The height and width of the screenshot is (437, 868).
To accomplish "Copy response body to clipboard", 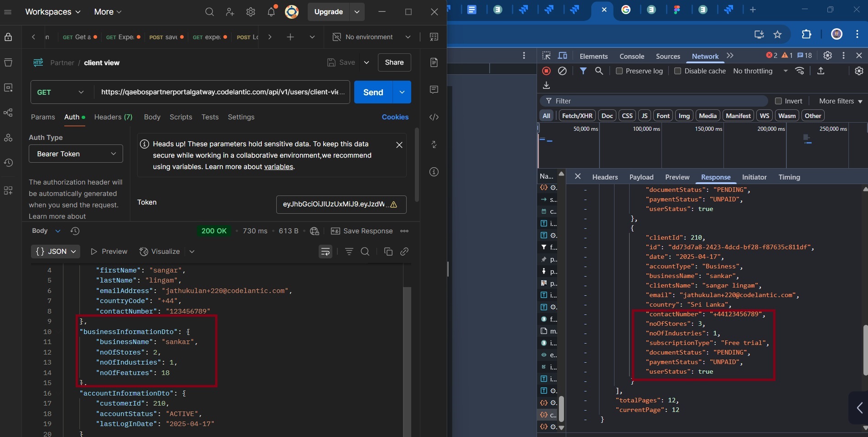I will pos(388,252).
